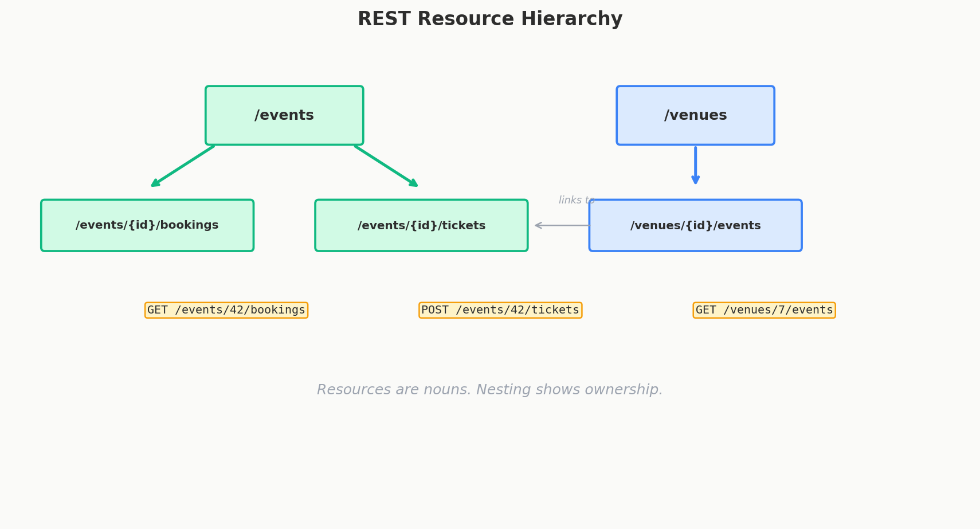Select the GET /venues/7/events example

[764, 310]
